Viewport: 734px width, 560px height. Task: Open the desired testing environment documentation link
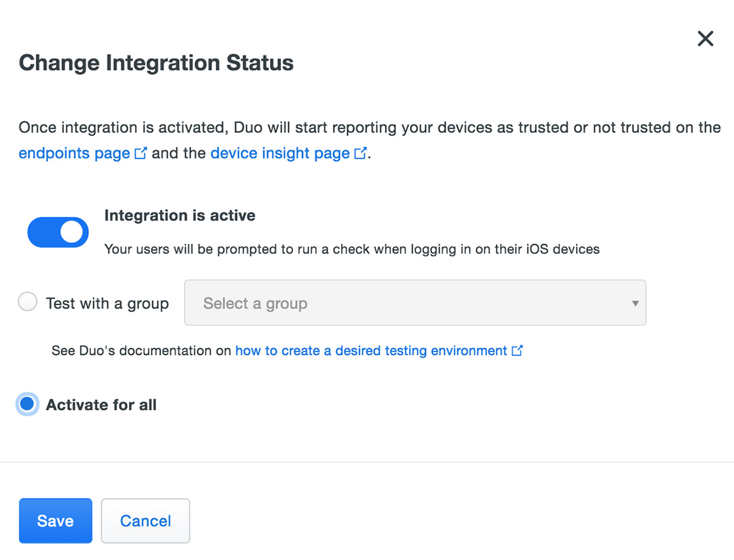(371, 351)
